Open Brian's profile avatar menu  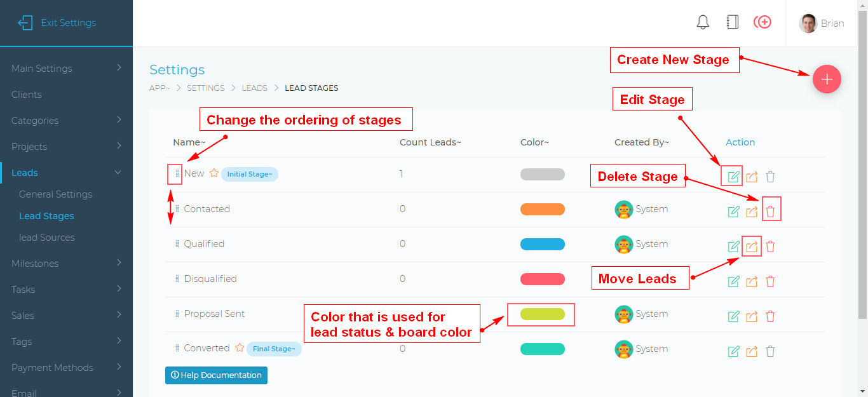pos(808,23)
